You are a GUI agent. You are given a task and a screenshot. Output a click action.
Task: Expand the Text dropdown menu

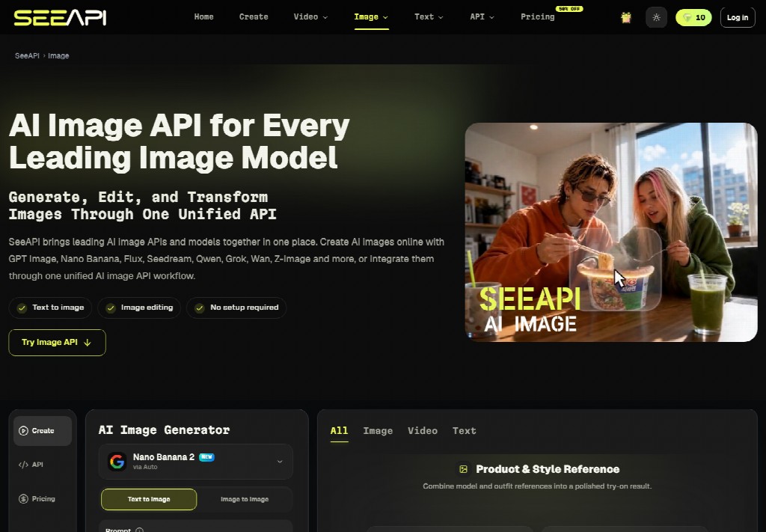click(429, 16)
